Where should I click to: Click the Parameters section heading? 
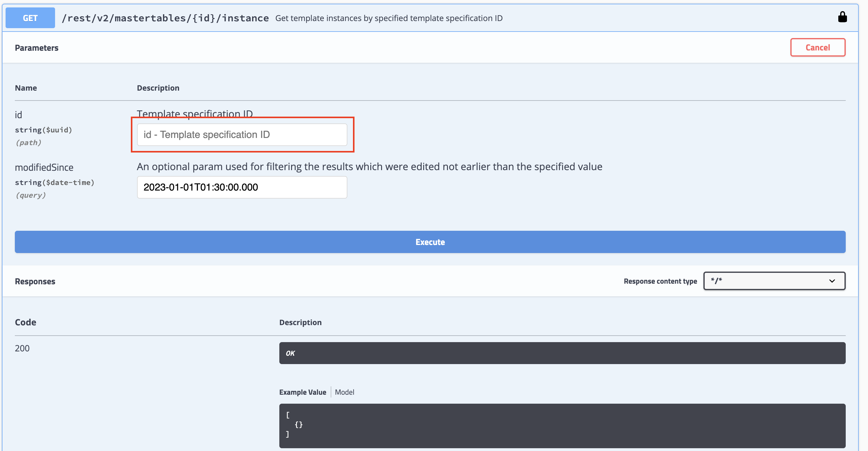[37, 48]
